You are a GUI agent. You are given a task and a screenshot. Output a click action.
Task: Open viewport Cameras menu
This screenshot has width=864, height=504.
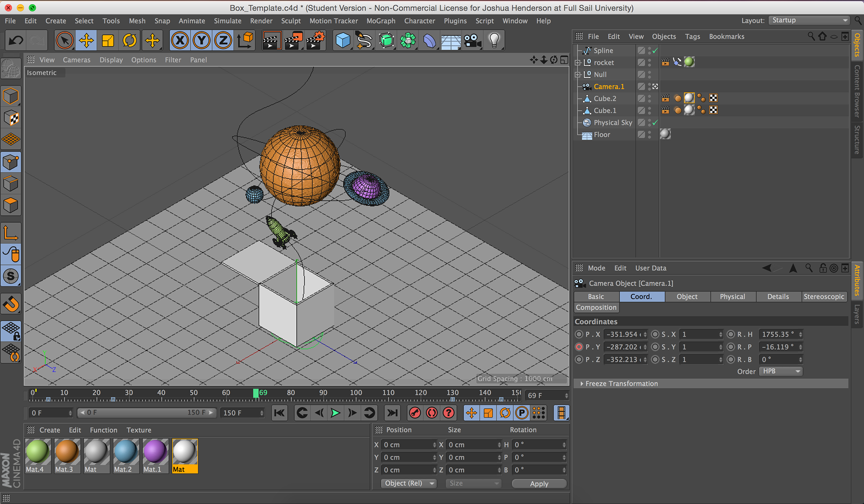pyautogui.click(x=76, y=60)
